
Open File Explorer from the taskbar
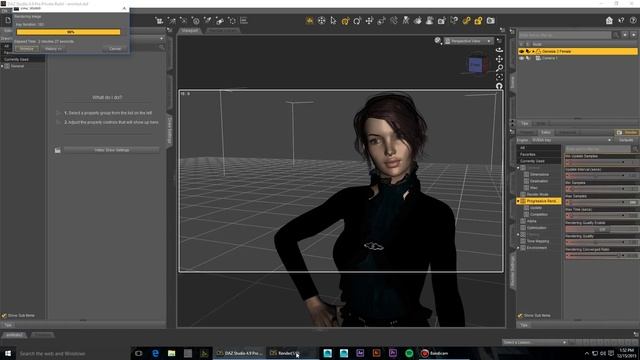coord(171,353)
